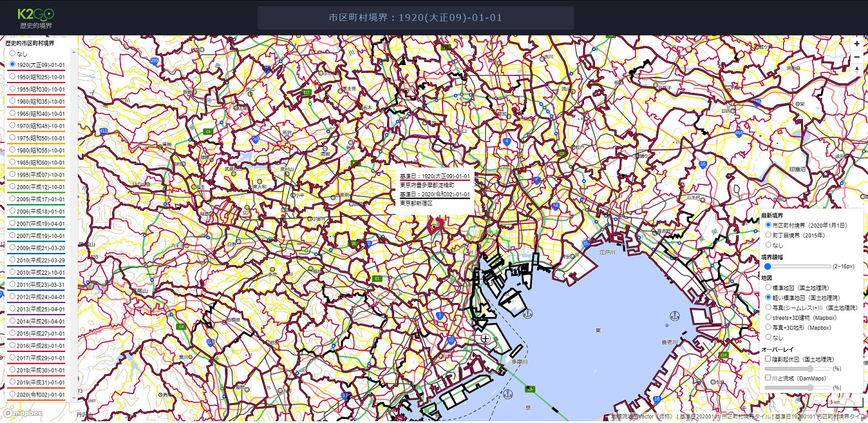This screenshot has height=423, width=868.
Task: Reset map bearing with compass button
Action: tap(857, 70)
